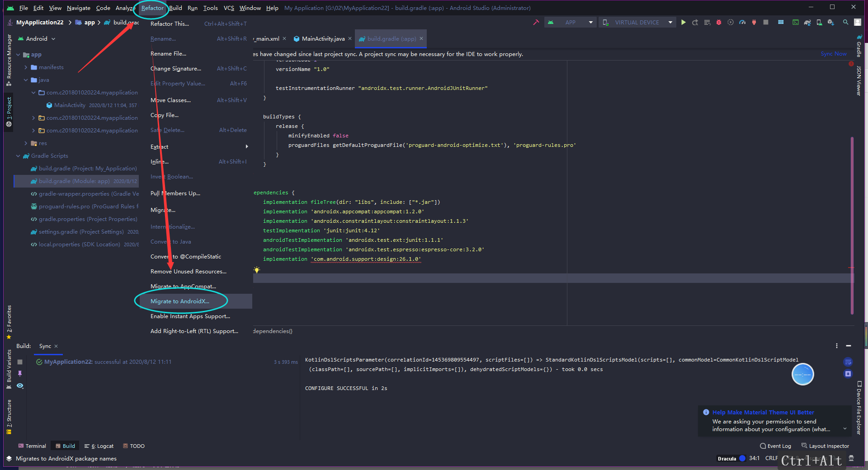Open the Build menu in menu bar
This screenshot has width=868, height=470.
[x=175, y=8]
